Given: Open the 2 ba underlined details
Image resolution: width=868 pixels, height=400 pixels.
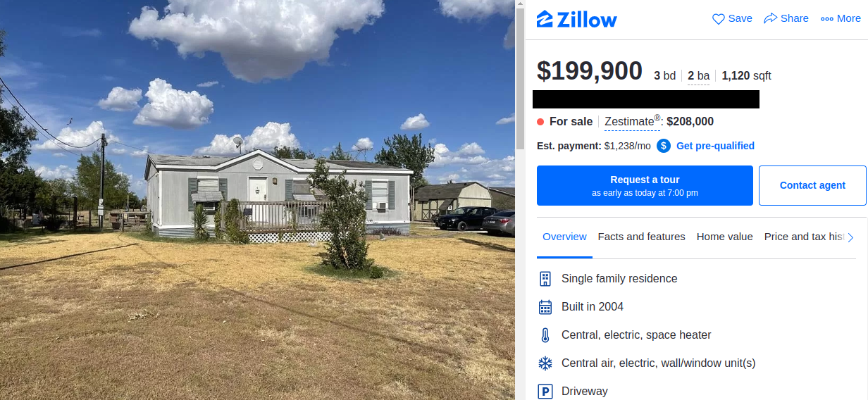Looking at the screenshot, I should [698, 76].
